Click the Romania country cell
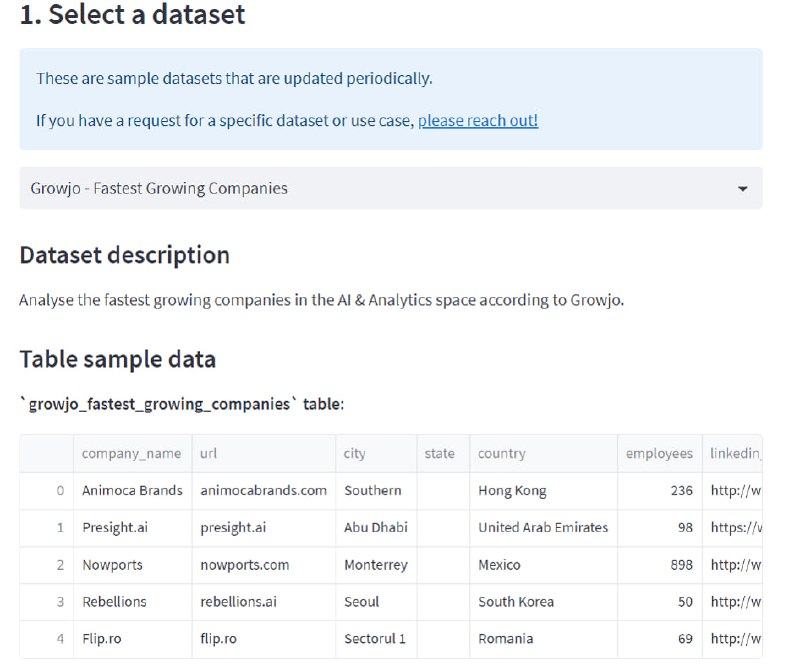The image size is (800, 671). coord(543,639)
